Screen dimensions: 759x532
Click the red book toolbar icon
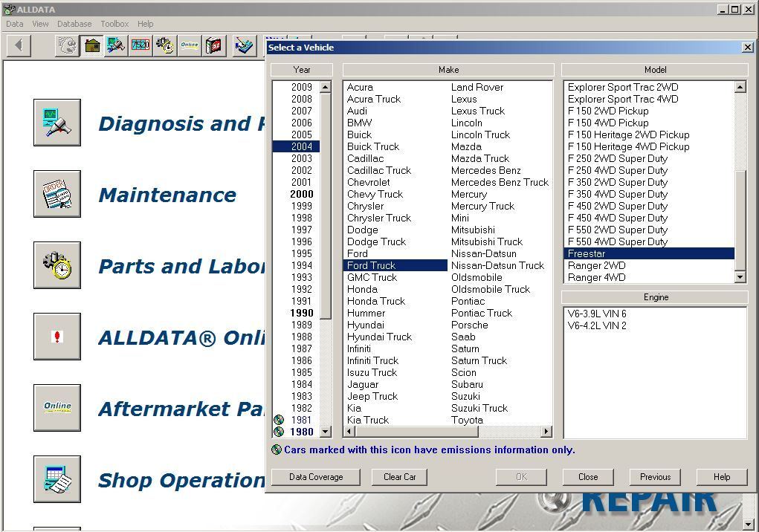[x=214, y=45]
